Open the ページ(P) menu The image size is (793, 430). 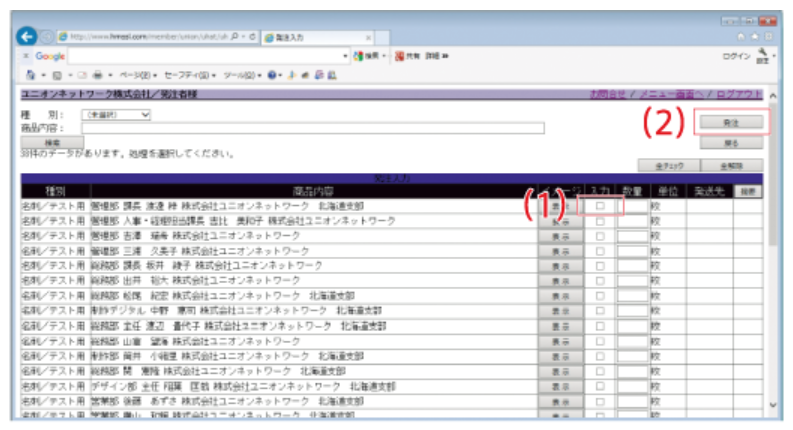coord(138,75)
